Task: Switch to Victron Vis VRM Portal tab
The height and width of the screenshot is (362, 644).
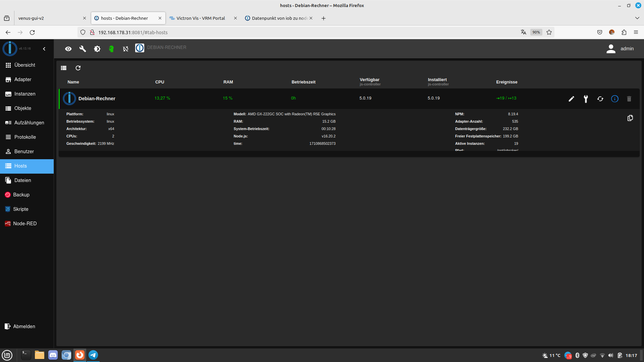Action: click(x=201, y=18)
